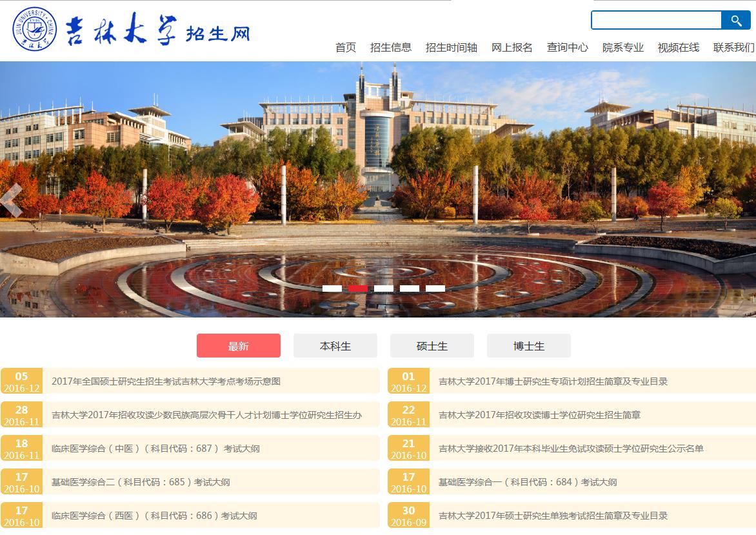Click the 21 2016-10 date badge
This screenshot has height=535, width=756.
click(x=408, y=449)
